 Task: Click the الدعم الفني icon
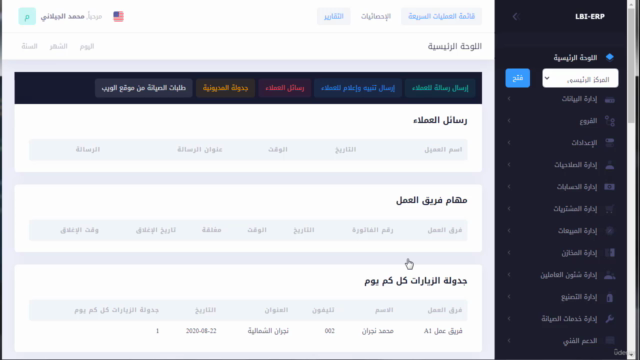[609, 341]
